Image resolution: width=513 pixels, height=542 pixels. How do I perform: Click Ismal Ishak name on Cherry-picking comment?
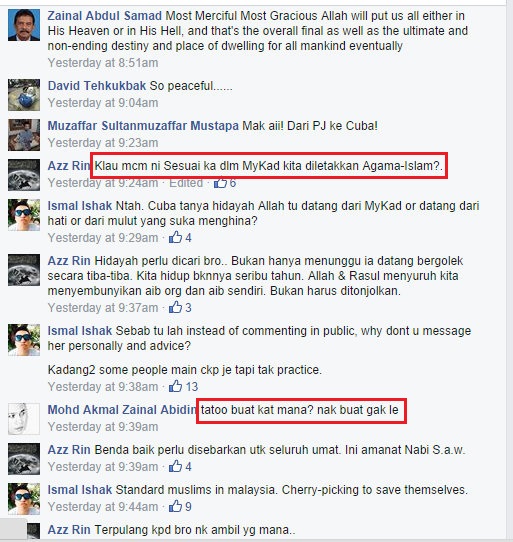click(80, 490)
